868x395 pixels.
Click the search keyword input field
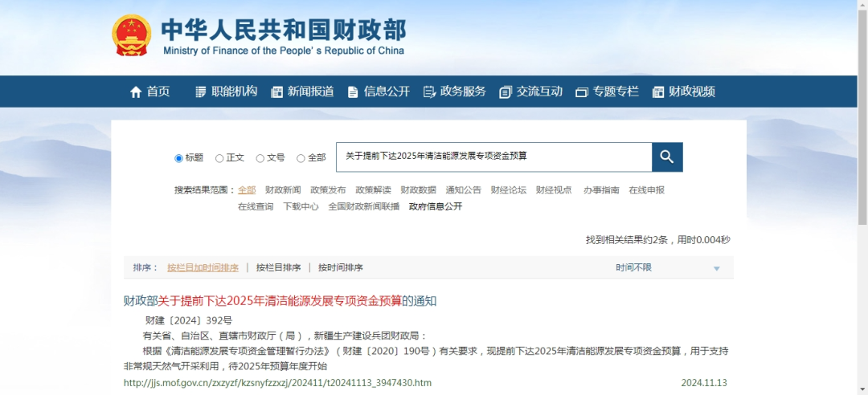pyautogui.click(x=493, y=157)
